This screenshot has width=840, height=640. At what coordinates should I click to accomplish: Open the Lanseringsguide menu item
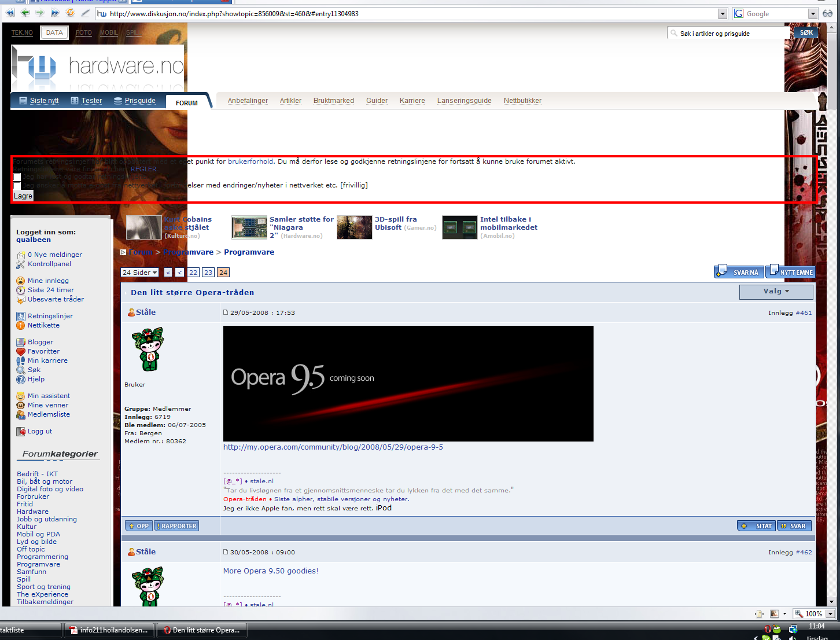(x=464, y=101)
